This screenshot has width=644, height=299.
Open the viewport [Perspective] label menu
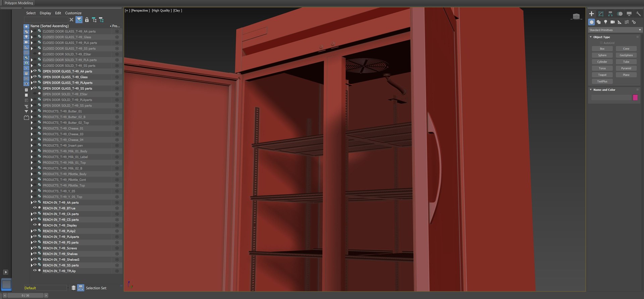coord(140,10)
